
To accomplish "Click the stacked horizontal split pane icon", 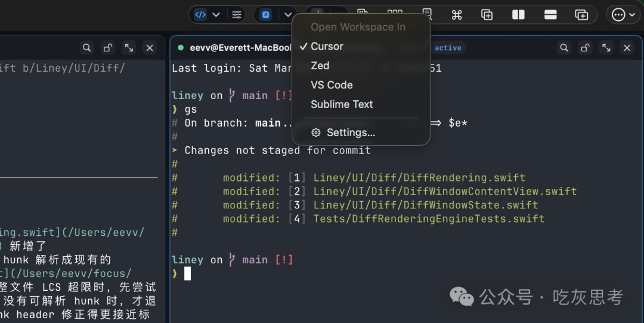I will 550,15.
